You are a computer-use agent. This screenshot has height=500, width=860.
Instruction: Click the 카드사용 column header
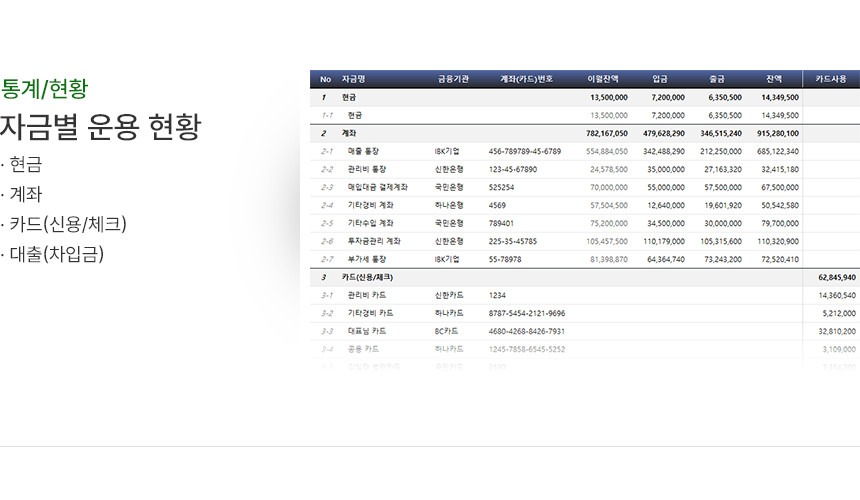click(x=831, y=78)
